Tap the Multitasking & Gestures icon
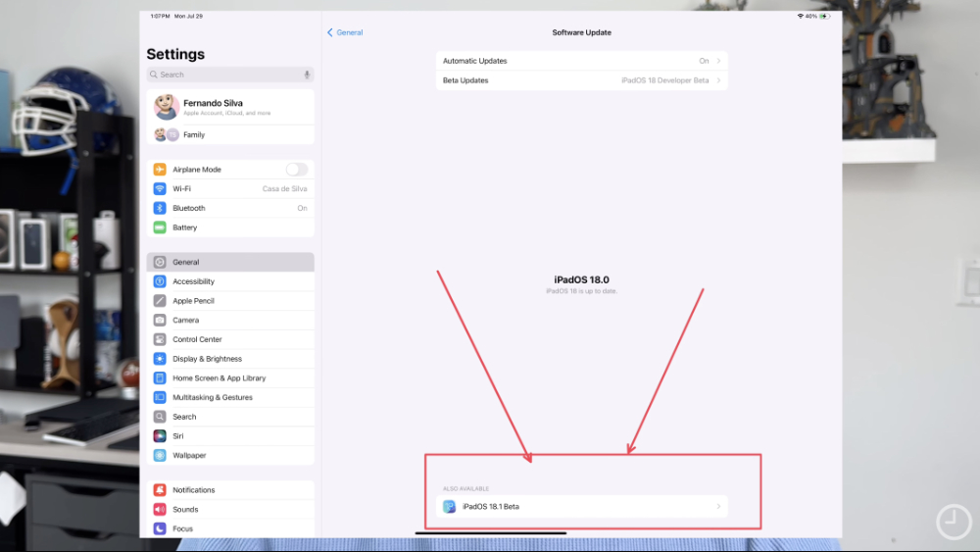980x552 pixels. pos(160,398)
